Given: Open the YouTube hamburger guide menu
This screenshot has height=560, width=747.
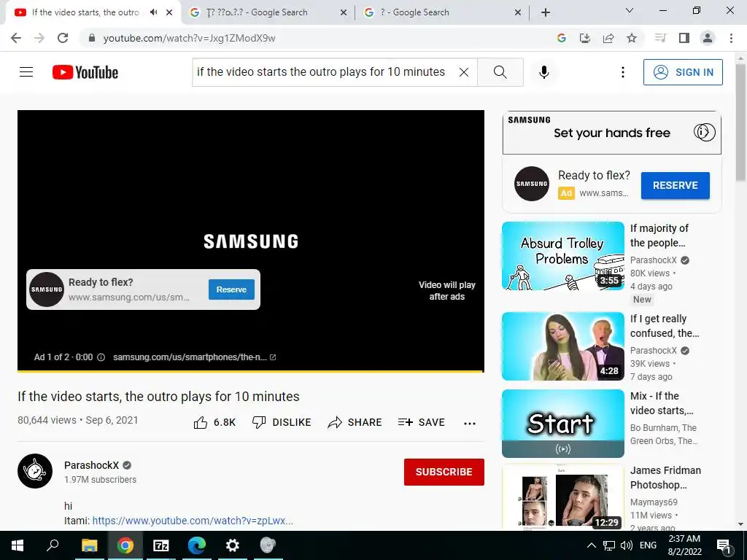Looking at the screenshot, I should click(26, 72).
